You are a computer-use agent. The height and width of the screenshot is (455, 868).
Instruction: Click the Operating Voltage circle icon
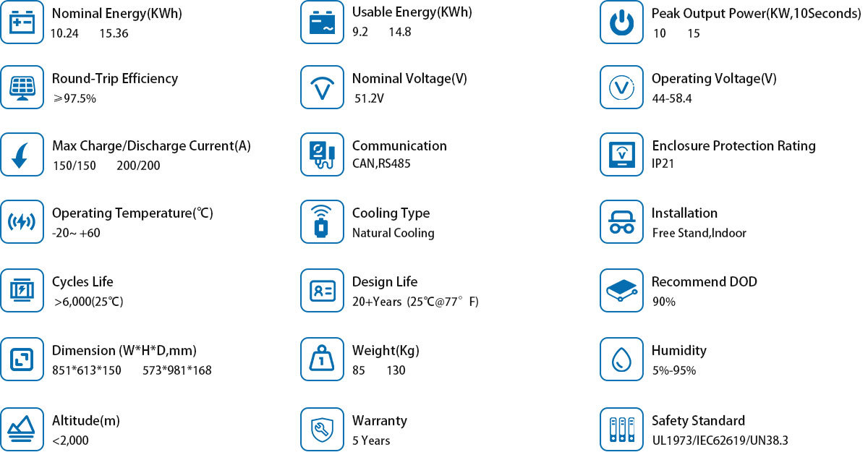[x=621, y=88]
